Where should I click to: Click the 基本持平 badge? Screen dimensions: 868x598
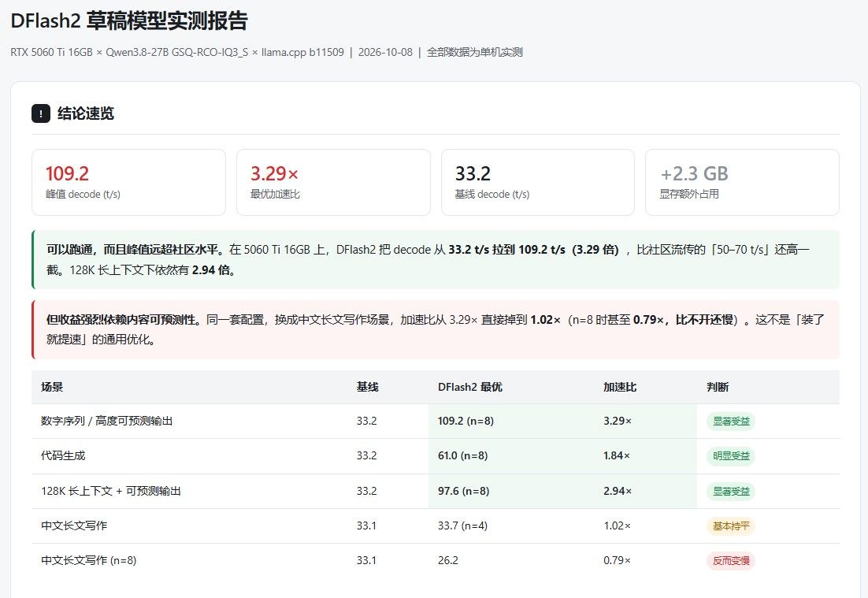[x=731, y=526]
